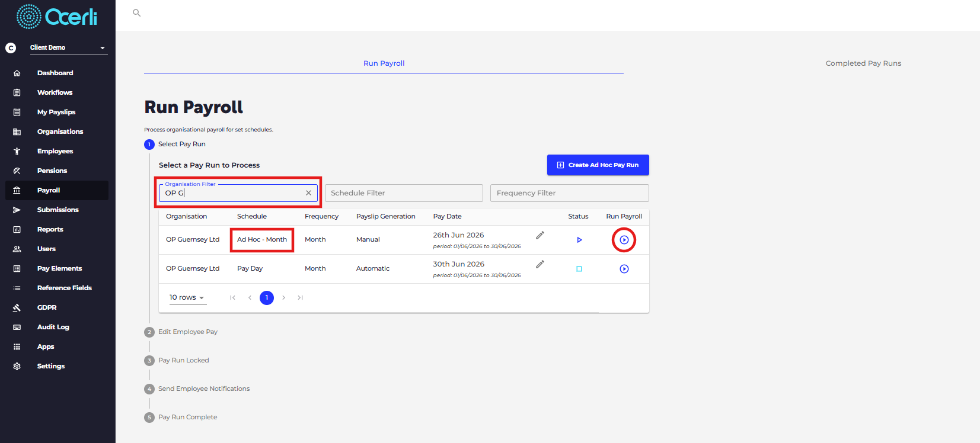Screen dimensions: 980x443
Task: Go to Employees in sidebar
Action: [x=55, y=151]
